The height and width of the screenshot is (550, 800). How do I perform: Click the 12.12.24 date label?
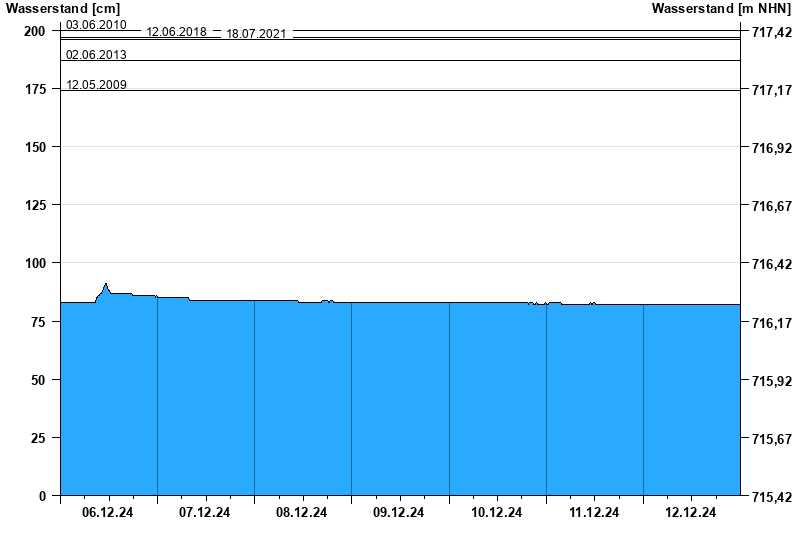(x=691, y=512)
